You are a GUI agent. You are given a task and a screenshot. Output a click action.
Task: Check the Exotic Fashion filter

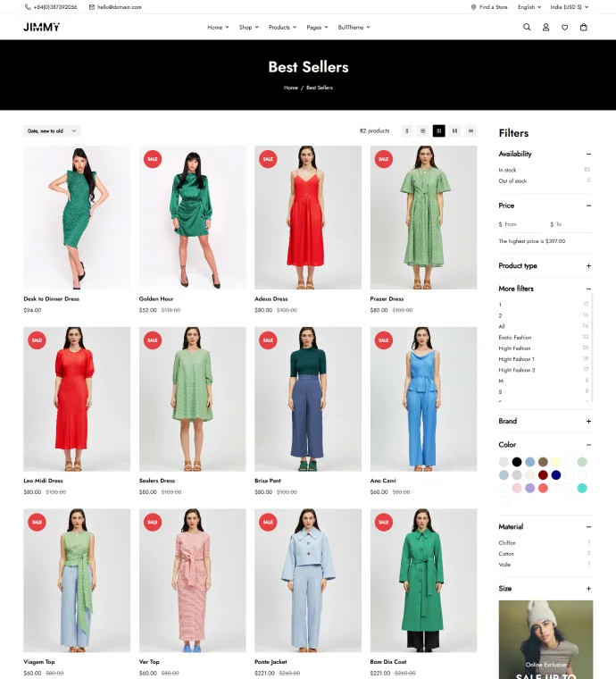(x=515, y=338)
